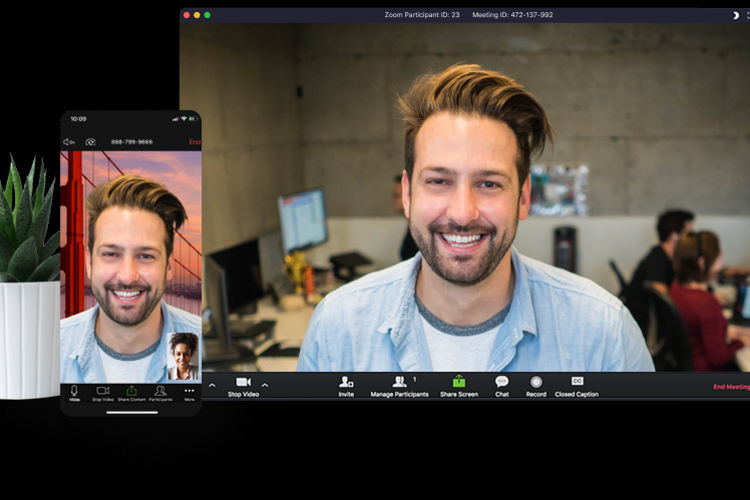Tap Share Content on phone
This screenshot has height=500, width=750.
(132, 393)
